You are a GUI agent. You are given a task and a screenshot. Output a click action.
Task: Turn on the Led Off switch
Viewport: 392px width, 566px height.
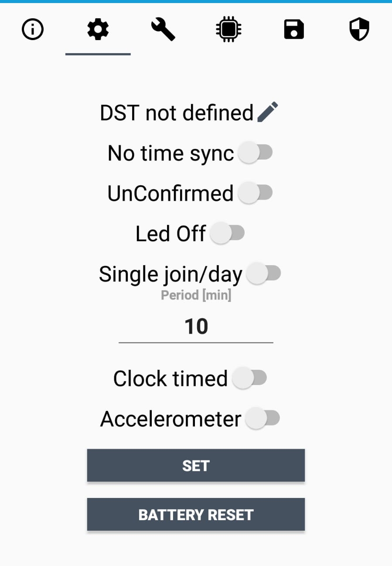227,234
